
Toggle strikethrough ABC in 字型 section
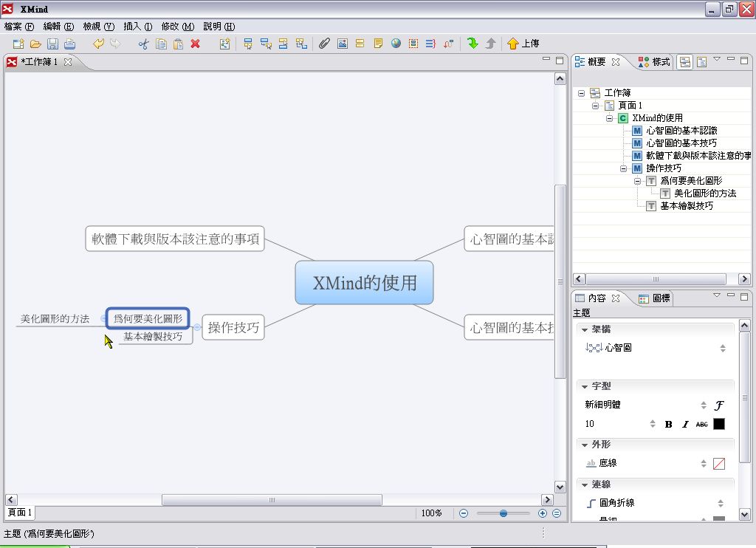click(702, 425)
